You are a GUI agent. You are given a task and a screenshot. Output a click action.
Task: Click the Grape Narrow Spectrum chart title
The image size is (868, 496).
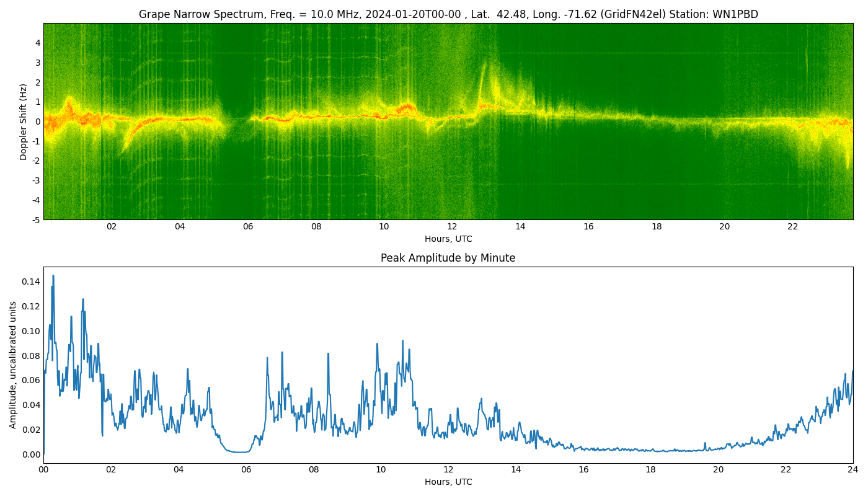[x=448, y=14]
